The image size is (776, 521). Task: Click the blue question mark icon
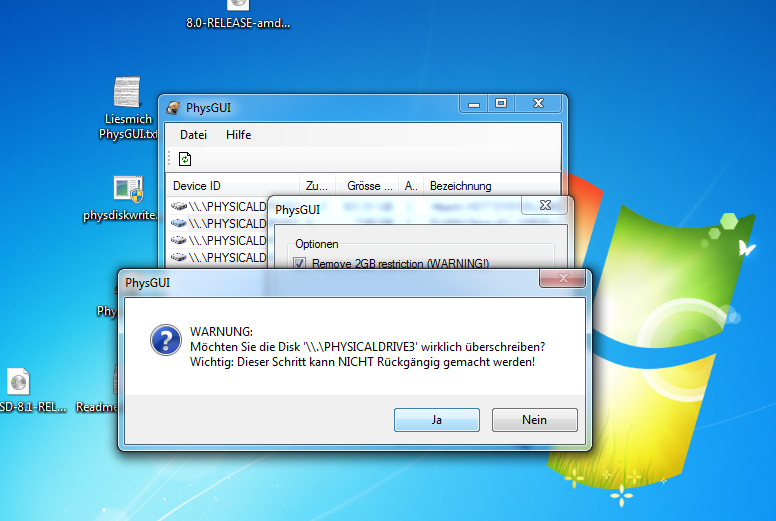tap(166, 340)
